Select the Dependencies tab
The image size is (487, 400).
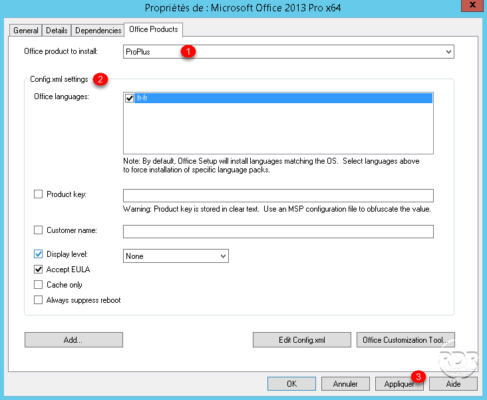98,30
